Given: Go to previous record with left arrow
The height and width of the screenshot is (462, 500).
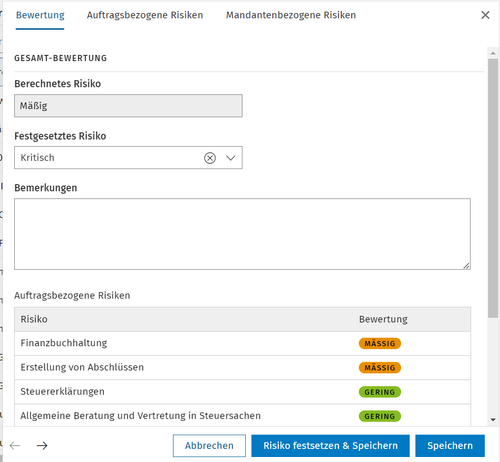Looking at the screenshot, I should click(15, 445).
